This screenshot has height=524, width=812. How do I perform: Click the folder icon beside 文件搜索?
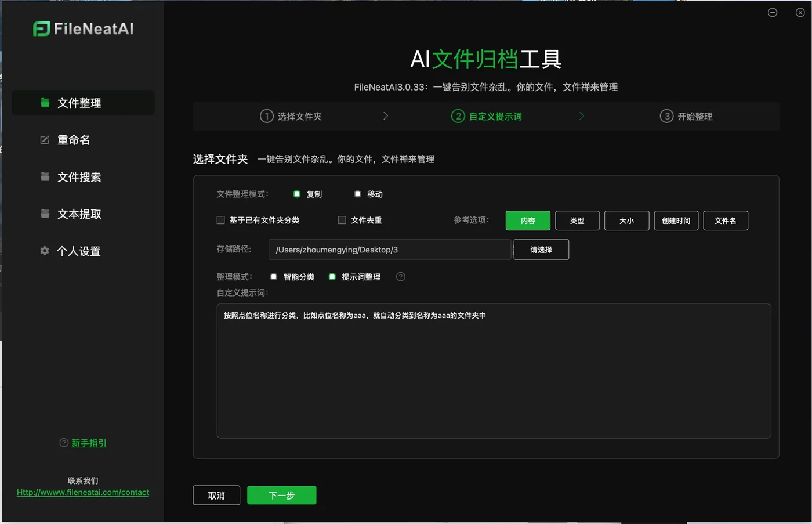click(x=45, y=176)
